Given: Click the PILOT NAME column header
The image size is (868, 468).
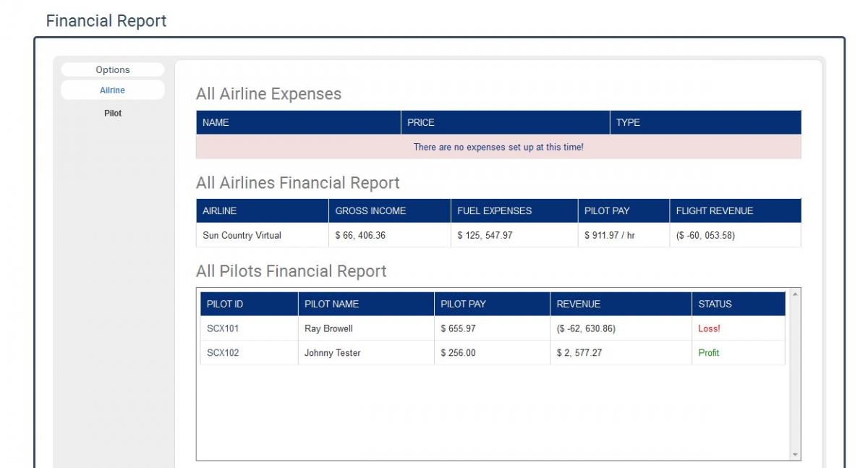Looking at the screenshot, I should coord(366,304).
